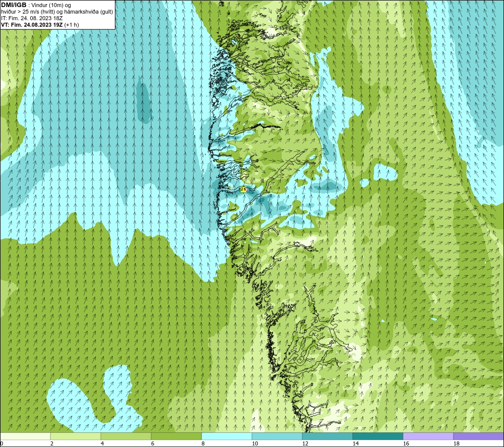This screenshot has height=447, width=504.
Task: Click the yellow 26 gust marker
Action: [243, 189]
